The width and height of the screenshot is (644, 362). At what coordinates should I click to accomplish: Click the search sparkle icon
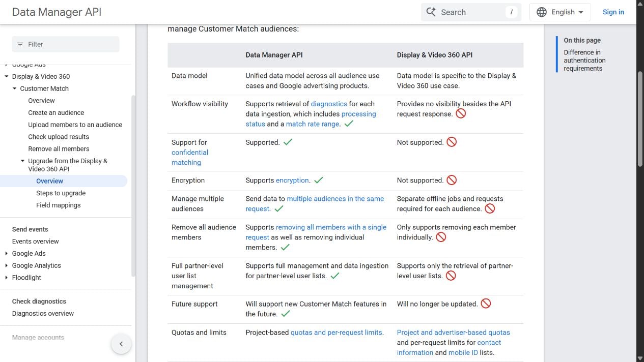pos(431,12)
